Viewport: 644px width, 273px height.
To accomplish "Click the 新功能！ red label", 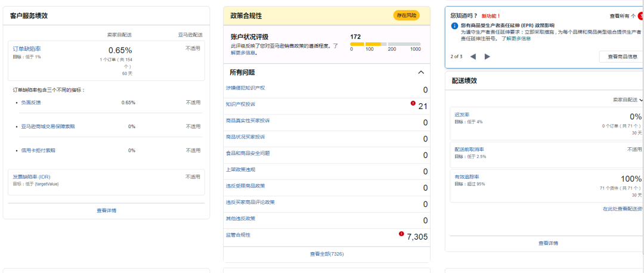I will pos(491,16).
